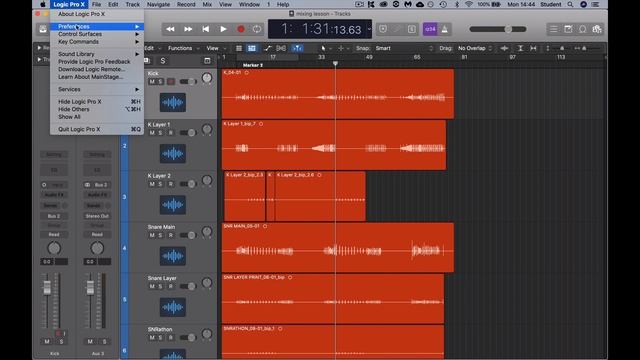This screenshot has width=640, height=360.
Task: Go to beginning with transport button
Action: pyautogui.click(x=205, y=29)
